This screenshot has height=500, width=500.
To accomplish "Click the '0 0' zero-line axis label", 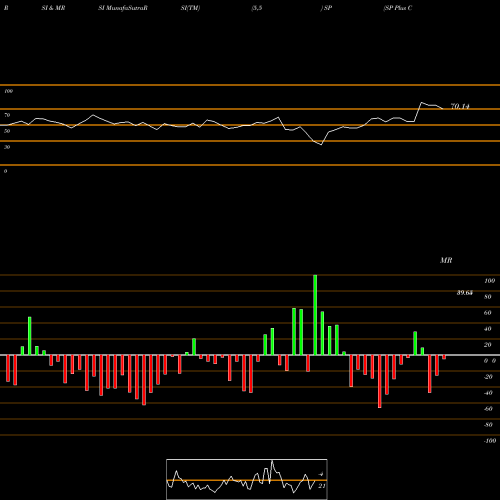I will pos(490,361).
